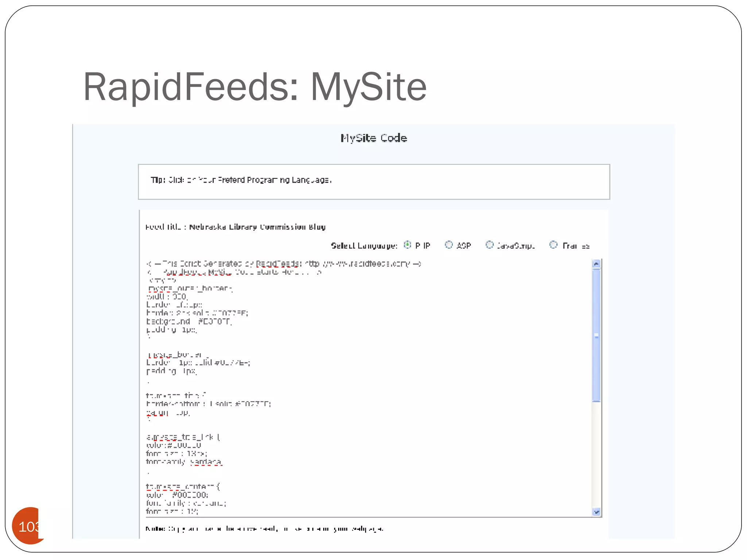
Task: Click the Select Language label
Action: click(364, 246)
